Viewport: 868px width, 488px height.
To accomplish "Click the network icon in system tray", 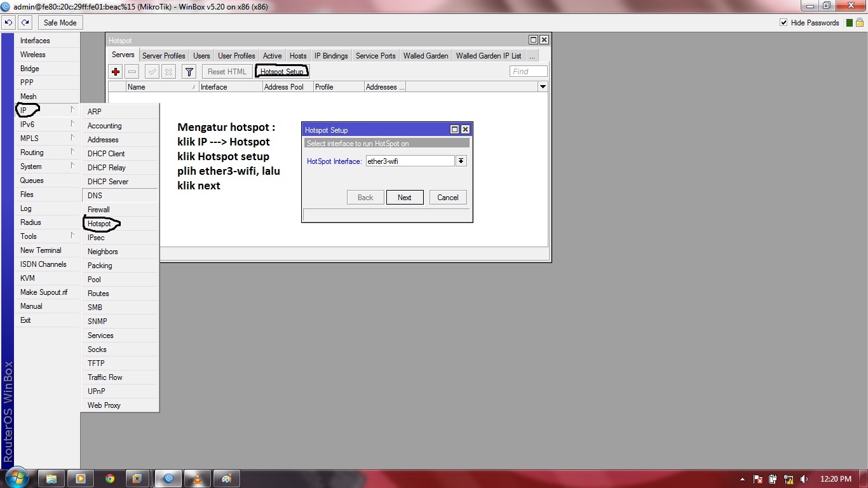I will pyautogui.click(x=789, y=479).
